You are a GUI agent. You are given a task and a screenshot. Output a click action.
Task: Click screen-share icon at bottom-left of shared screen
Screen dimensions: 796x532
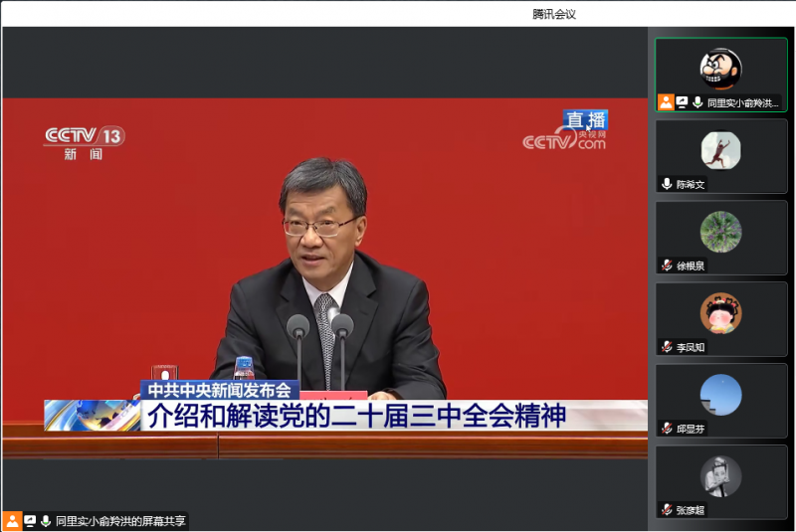[x=30, y=521]
